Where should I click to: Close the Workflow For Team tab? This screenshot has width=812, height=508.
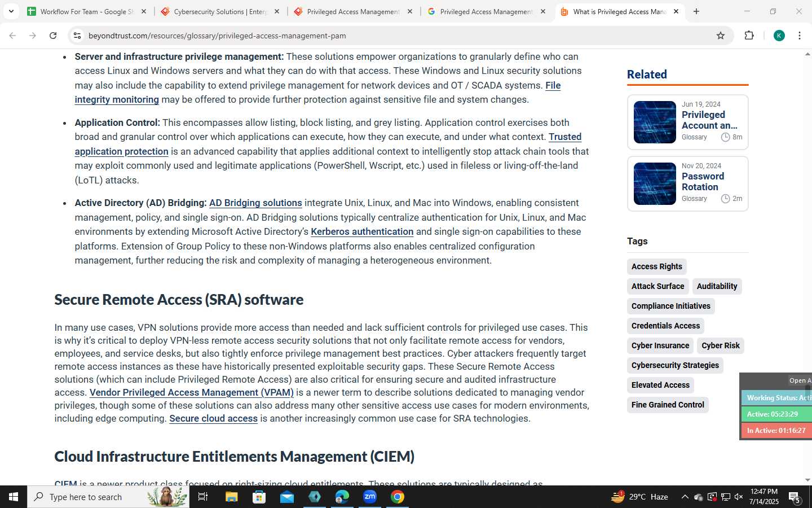coord(144,11)
